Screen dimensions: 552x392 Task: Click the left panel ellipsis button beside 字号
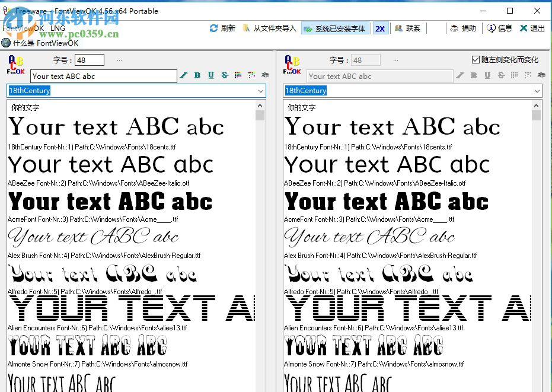(x=120, y=60)
